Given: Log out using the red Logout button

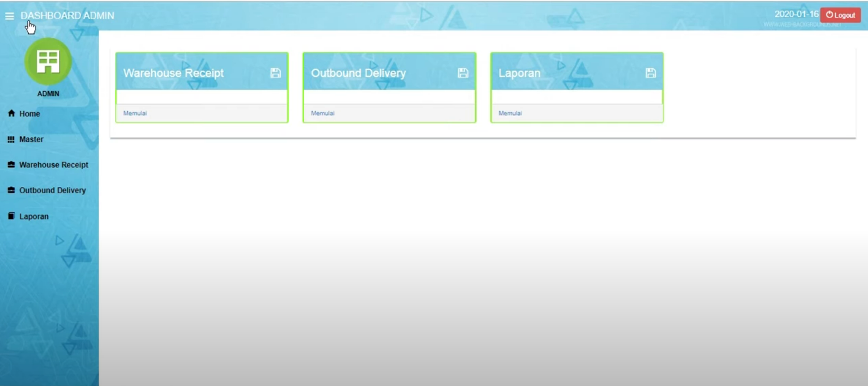Looking at the screenshot, I should click(840, 15).
